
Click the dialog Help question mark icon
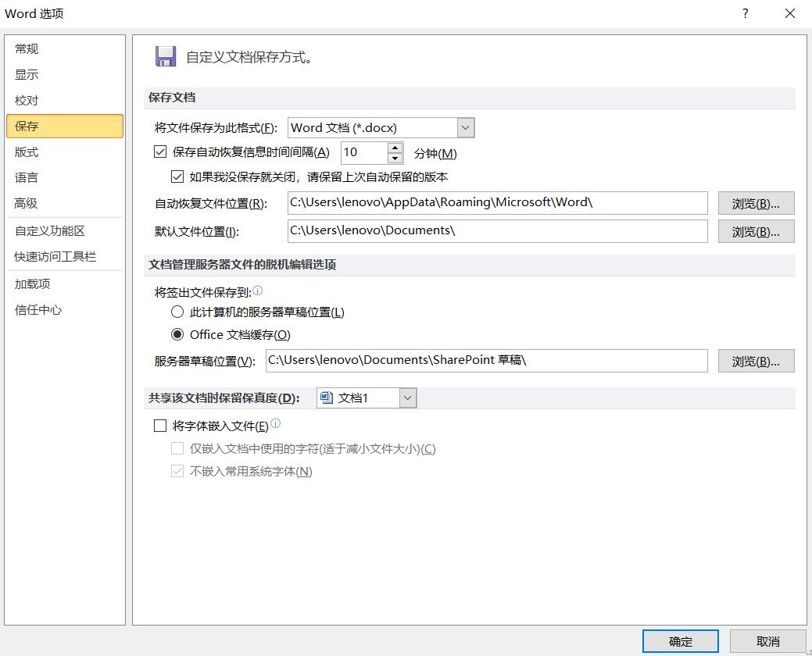coord(745,13)
